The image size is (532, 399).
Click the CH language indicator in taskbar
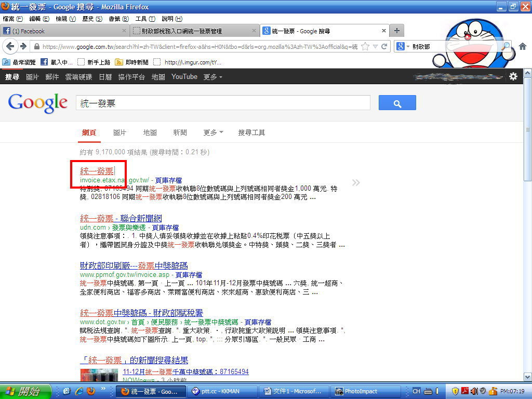coord(416,391)
